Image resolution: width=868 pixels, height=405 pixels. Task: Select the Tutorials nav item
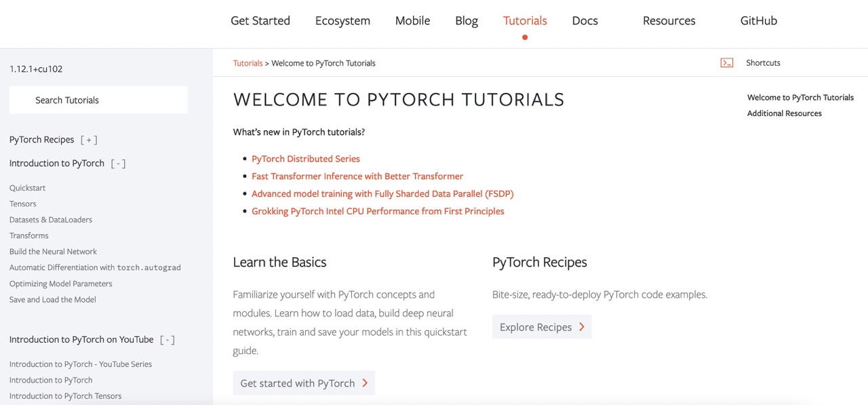coord(525,20)
